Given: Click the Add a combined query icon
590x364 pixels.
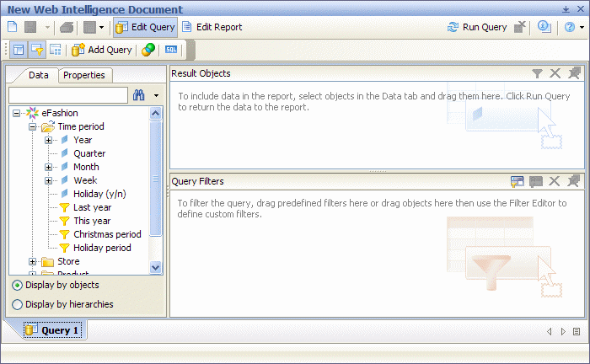Looking at the screenshot, I should [x=148, y=50].
